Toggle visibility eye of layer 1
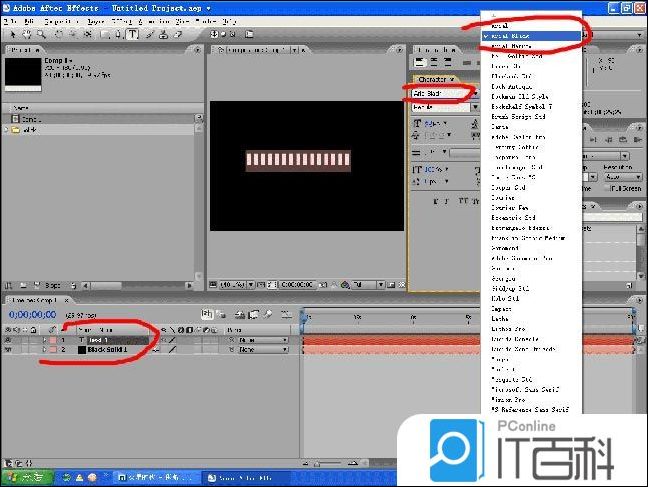Viewport: 648px width, 487px height. point(9,340)
